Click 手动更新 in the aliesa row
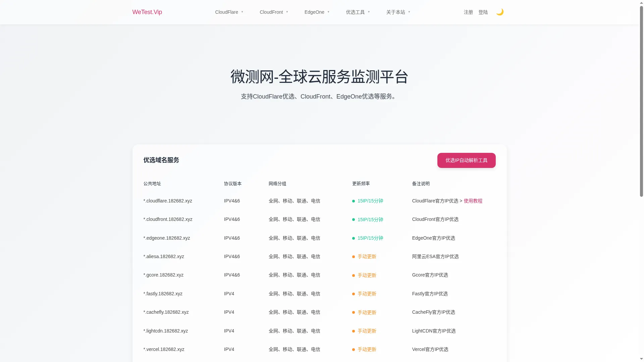644x362 pixels. [x=367, y=256]
